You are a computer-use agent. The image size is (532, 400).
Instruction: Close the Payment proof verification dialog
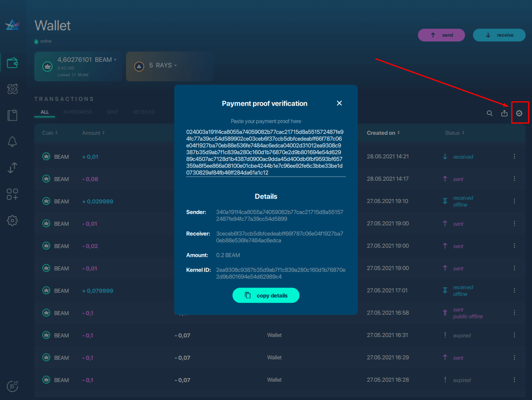click(339, 103)
